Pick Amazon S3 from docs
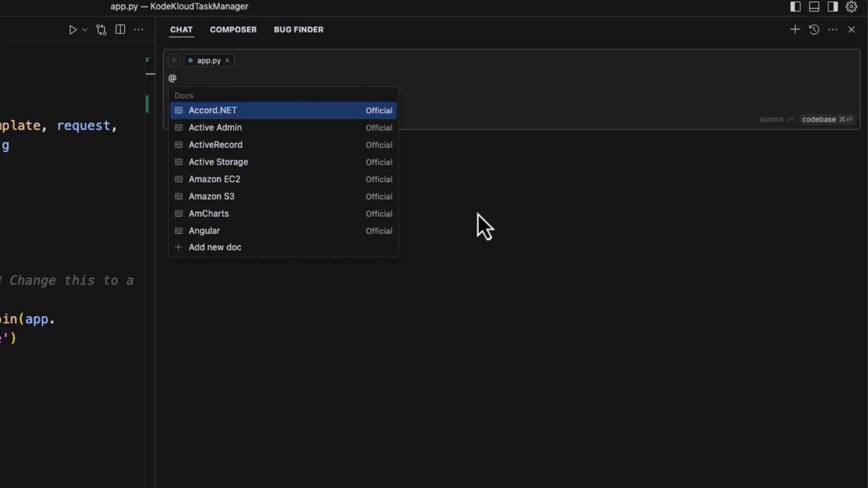Screen dimensions: 868x488 tap(283, 197)
